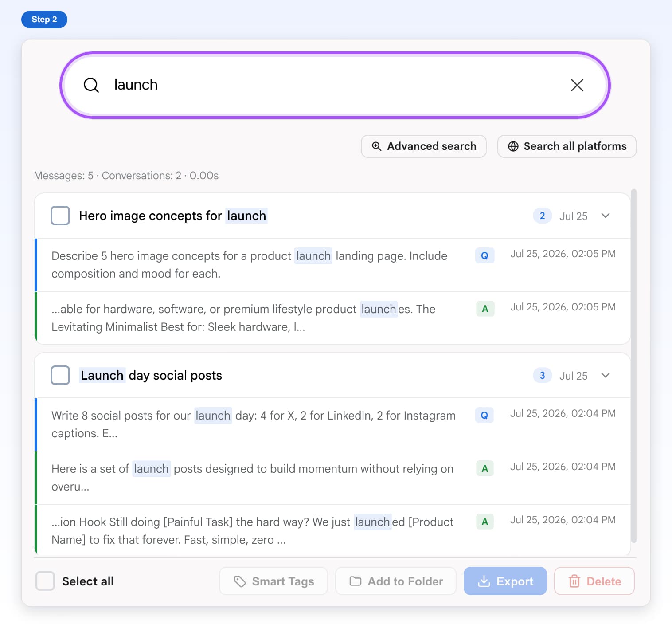Screen dimensions: 672x628
Task: Click the 'Messages: 5 · Conversations: 2' summary
Action: [x=126, y=176]
